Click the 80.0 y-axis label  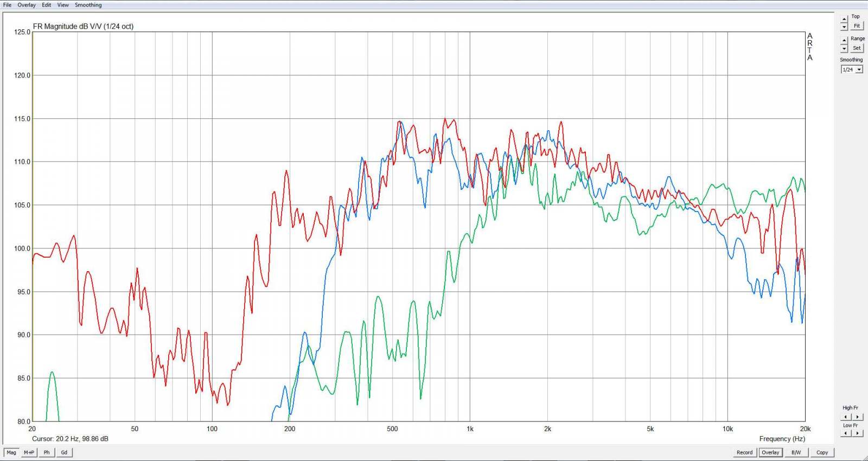(24, 421)
